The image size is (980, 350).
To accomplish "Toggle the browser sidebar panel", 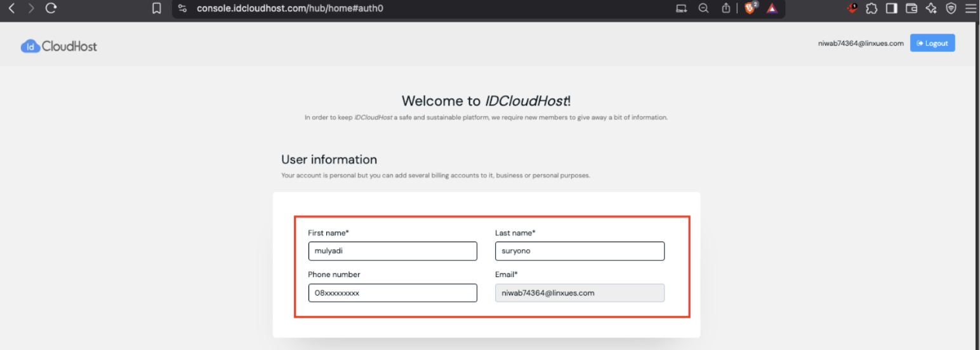I will pyautogui.click(x=891, y=9).
